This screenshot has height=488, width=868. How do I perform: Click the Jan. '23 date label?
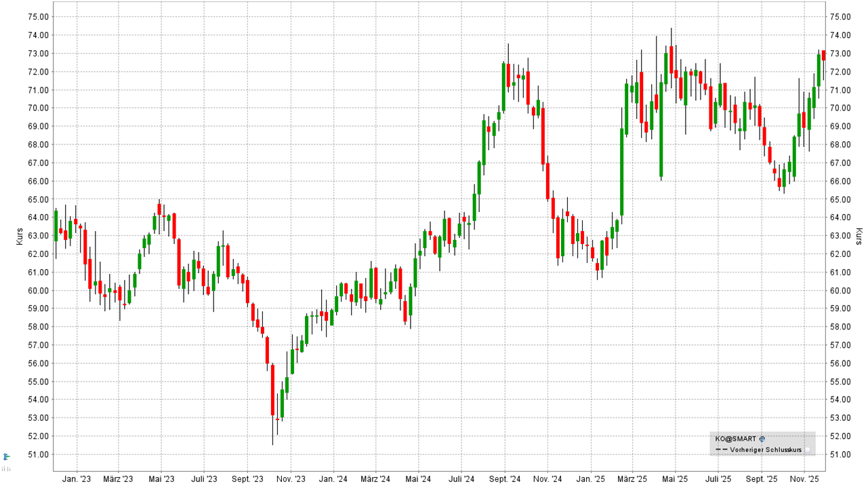point(77,479)
